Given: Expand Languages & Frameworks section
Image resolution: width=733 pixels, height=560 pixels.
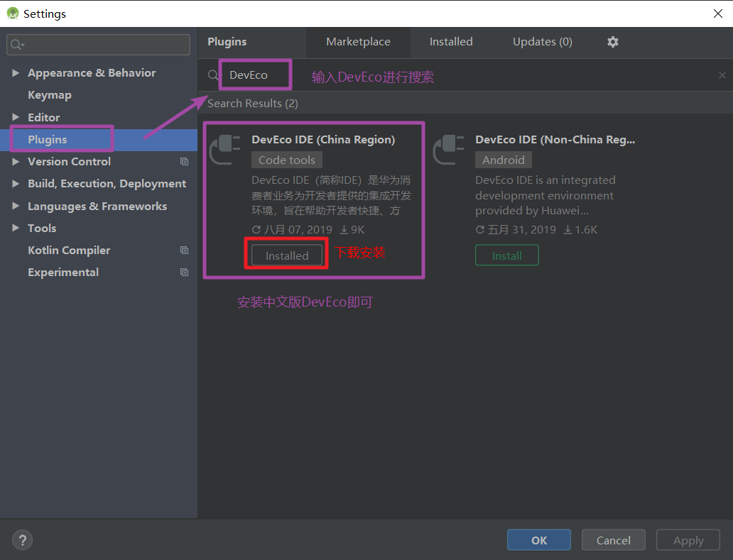Looking at the screenshot, I should pyautogui.click(x=16, y=206).
